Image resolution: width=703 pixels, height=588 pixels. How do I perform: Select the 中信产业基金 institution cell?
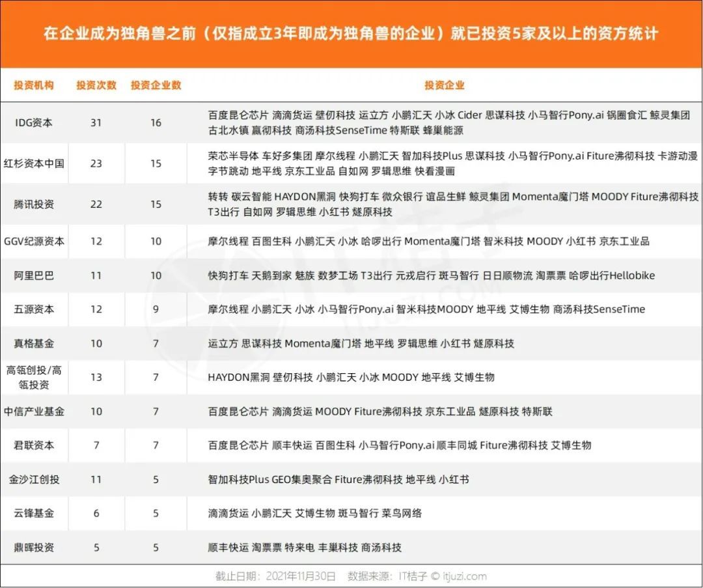click(x=34, y=412)
